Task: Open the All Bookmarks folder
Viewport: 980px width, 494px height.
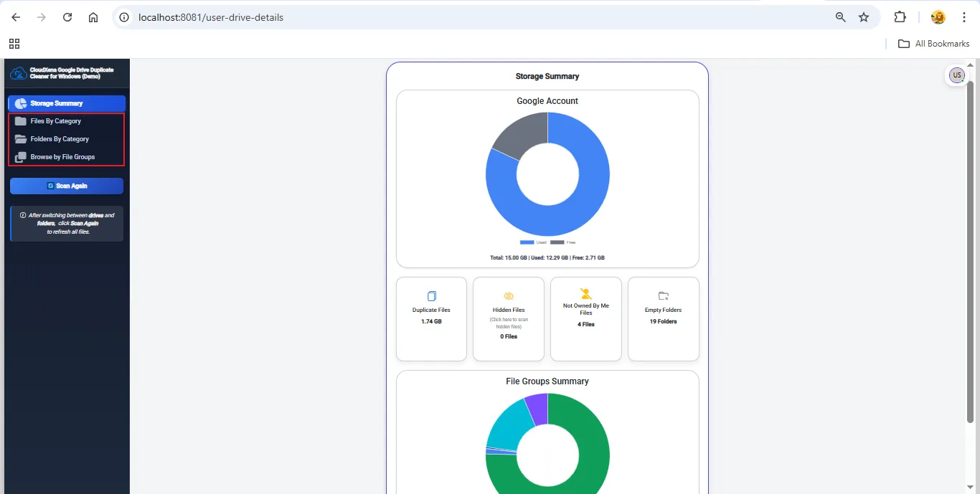Action: pyautogui.click(x=933, y=44)
